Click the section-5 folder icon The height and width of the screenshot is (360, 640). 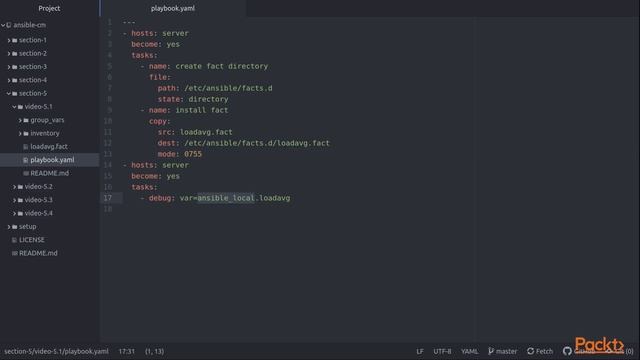coord(15,93)
